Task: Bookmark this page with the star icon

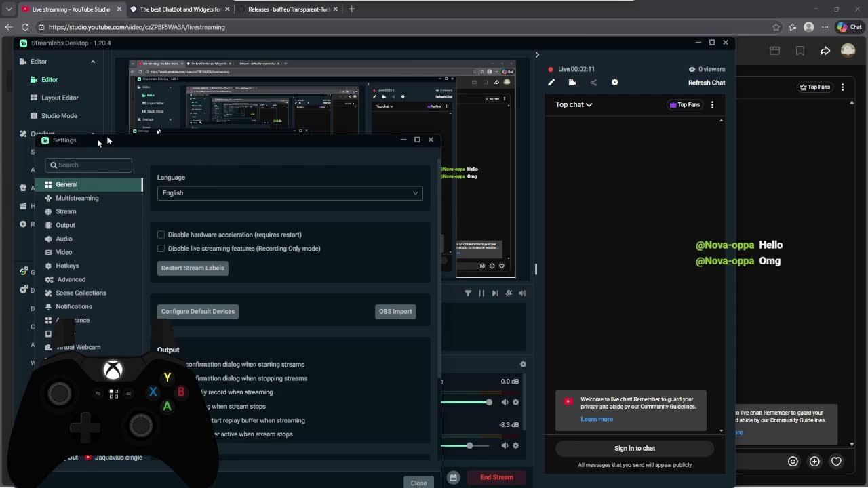Action: pyautogui.click(x=776, y=27)
